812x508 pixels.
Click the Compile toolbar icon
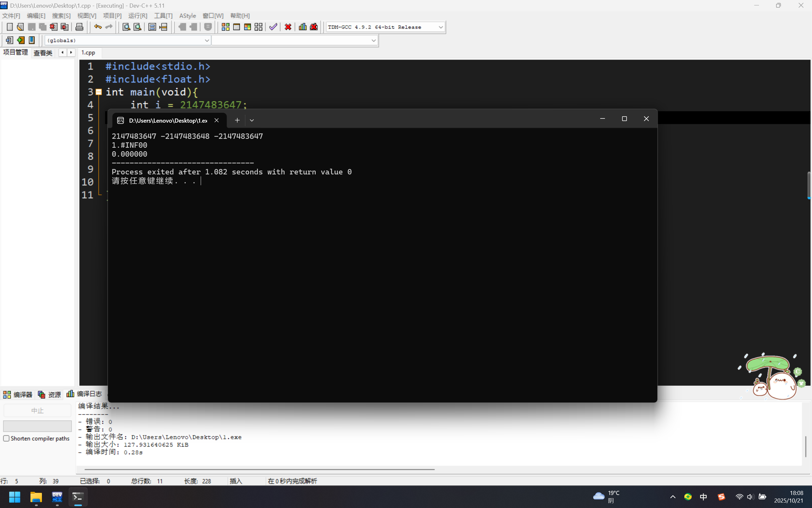(225, 27)
